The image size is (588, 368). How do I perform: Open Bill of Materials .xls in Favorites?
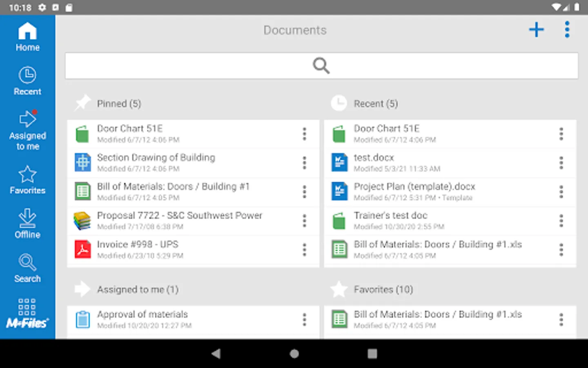pyautogui.click(x=450, y=319)
